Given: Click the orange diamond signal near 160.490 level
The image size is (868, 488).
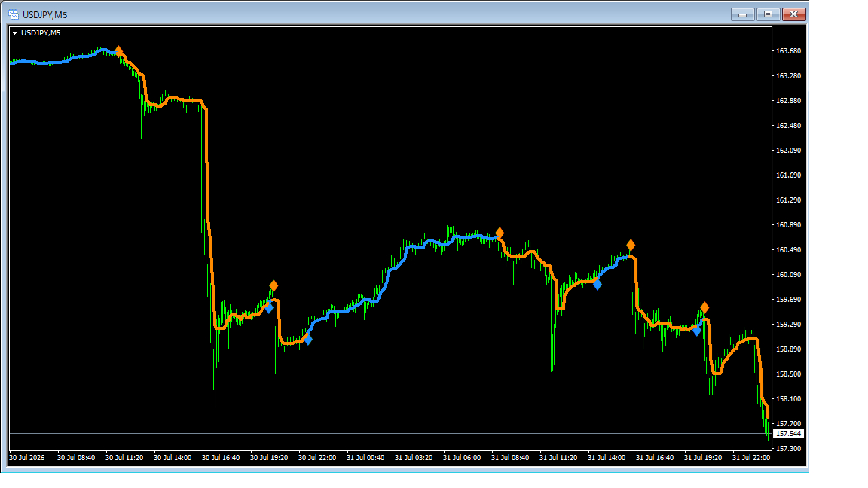Looking at the screenshot, I should pos(631,245).
